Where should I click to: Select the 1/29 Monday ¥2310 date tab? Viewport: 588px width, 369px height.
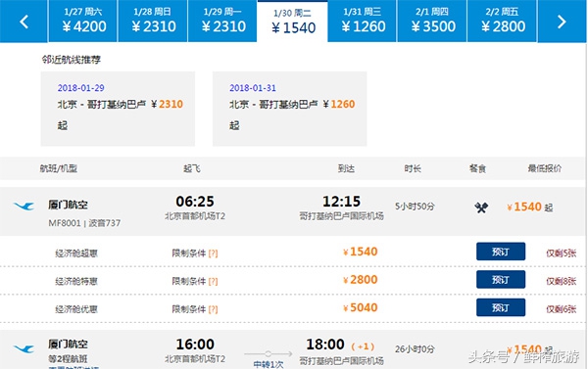point(222,21)
